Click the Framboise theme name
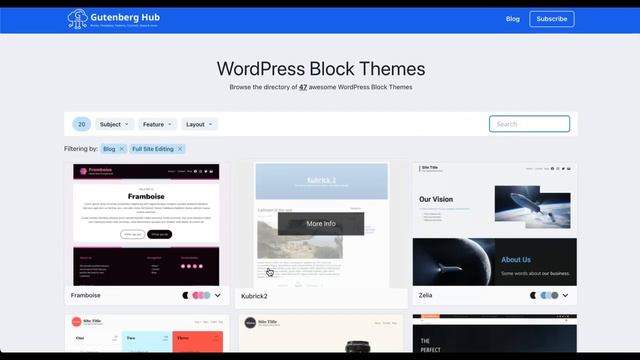The height and width of the screenshot is (360, 640). [x=85, y=295]
